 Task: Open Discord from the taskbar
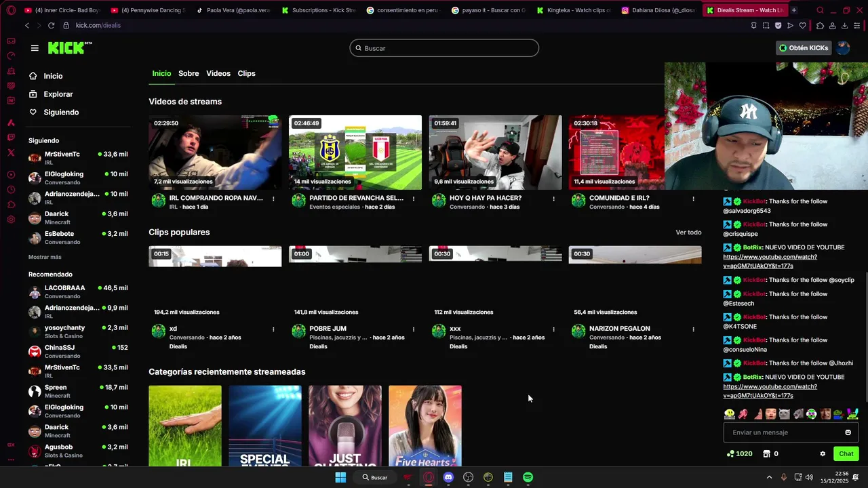448,477
